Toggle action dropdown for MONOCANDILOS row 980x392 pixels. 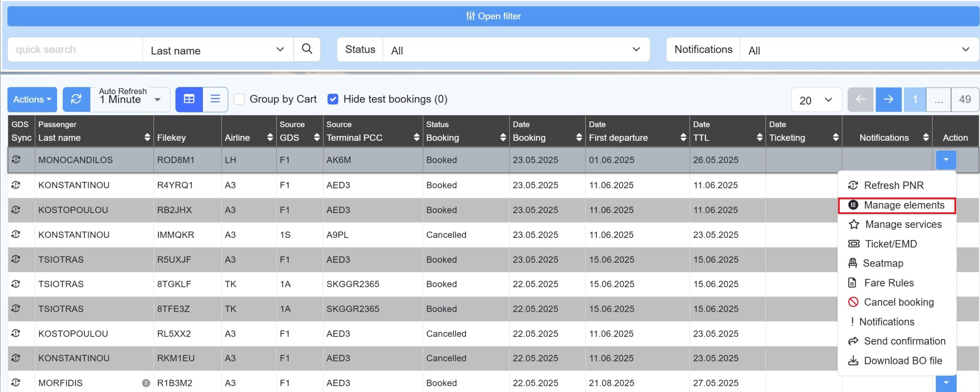(946, 160)
